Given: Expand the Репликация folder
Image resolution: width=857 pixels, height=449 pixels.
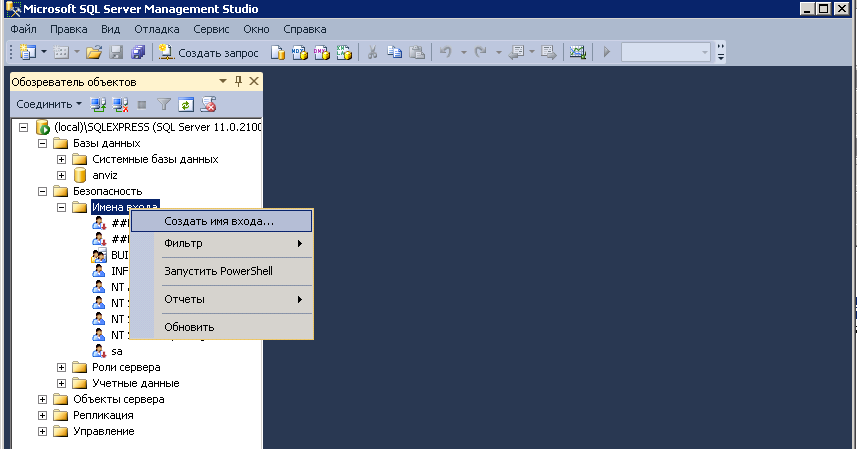Looking at the screenshot, I should 43,416.
